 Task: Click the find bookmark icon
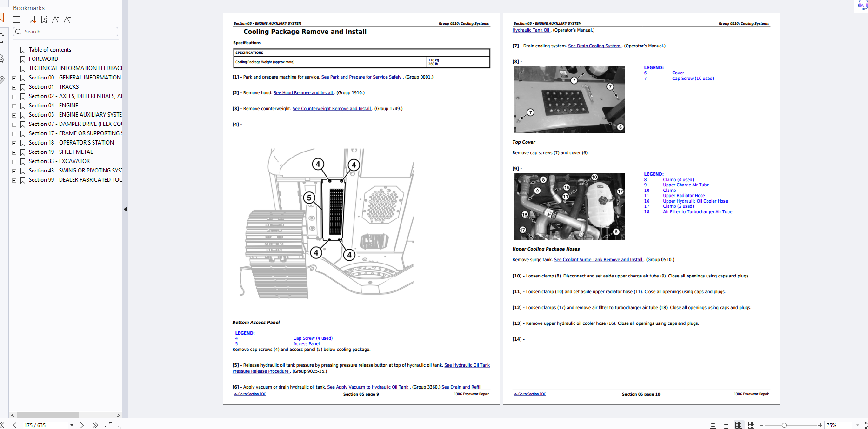tap(44, 20)
